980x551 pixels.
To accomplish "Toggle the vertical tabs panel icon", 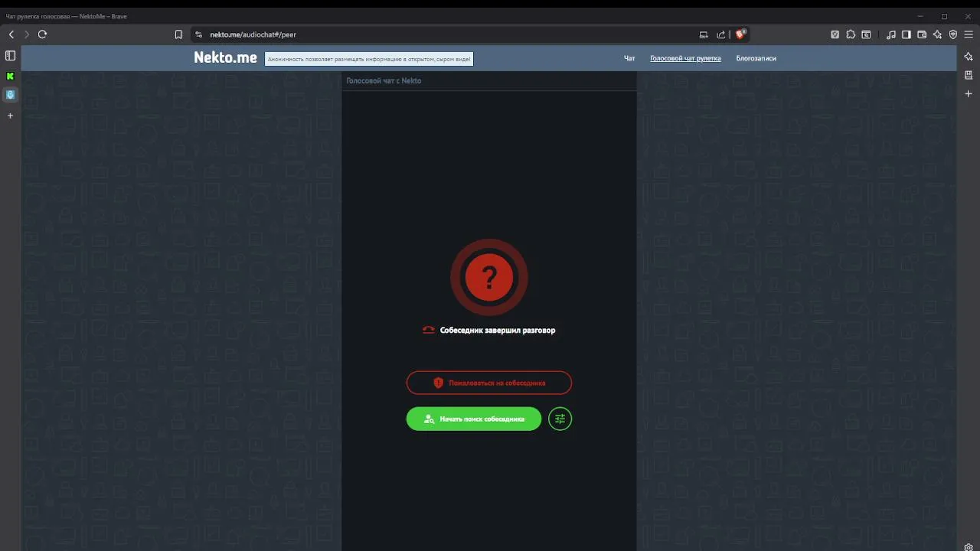I will [10, 56].
